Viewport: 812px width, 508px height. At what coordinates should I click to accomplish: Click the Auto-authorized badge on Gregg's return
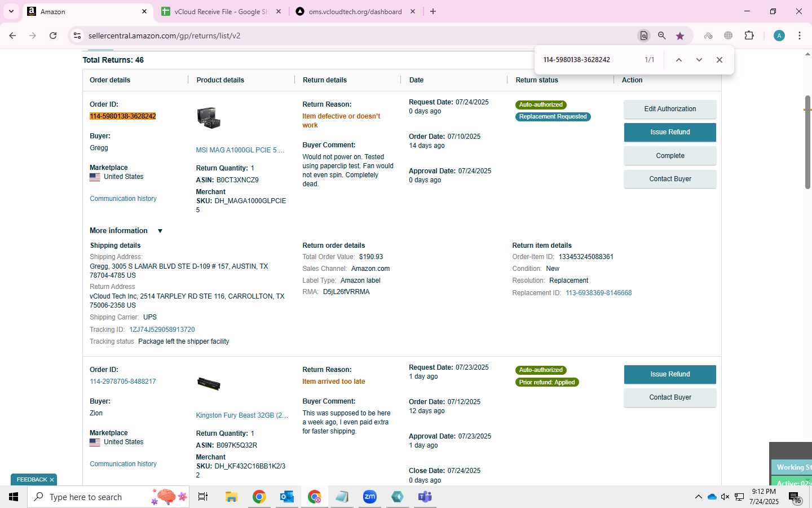(x=541, y=104)
